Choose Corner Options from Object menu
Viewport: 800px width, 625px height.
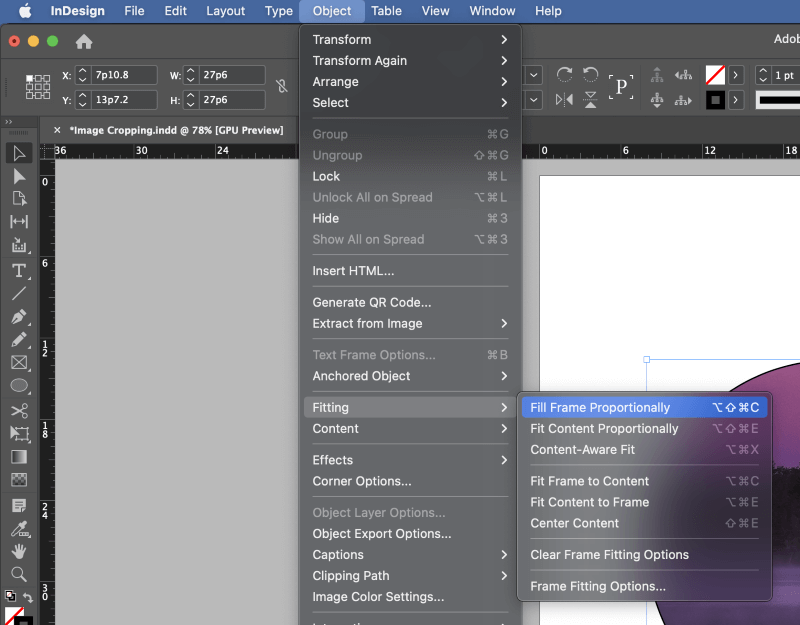click(410, 481)
